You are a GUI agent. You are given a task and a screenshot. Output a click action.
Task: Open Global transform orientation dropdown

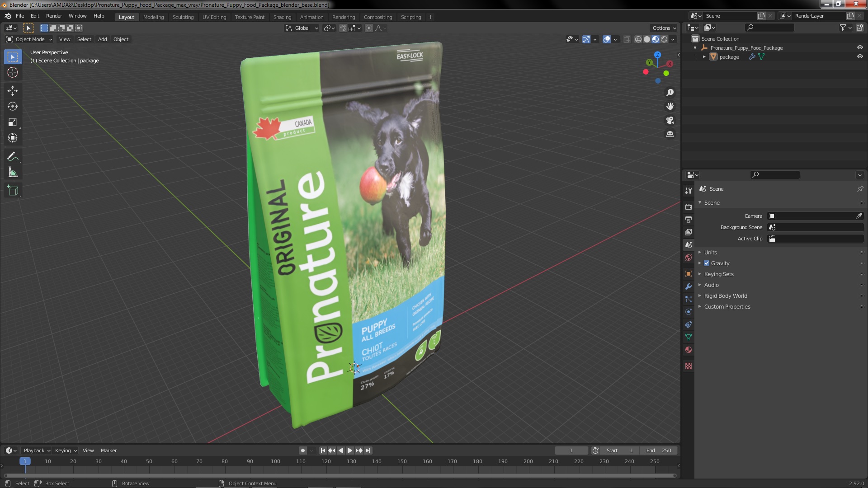click(x=302, y=28)
